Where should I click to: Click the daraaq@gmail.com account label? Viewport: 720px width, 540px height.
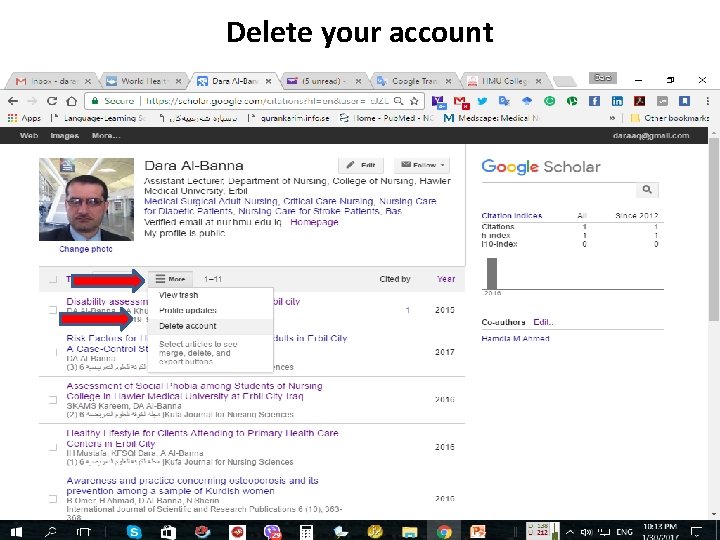[651, 136]
